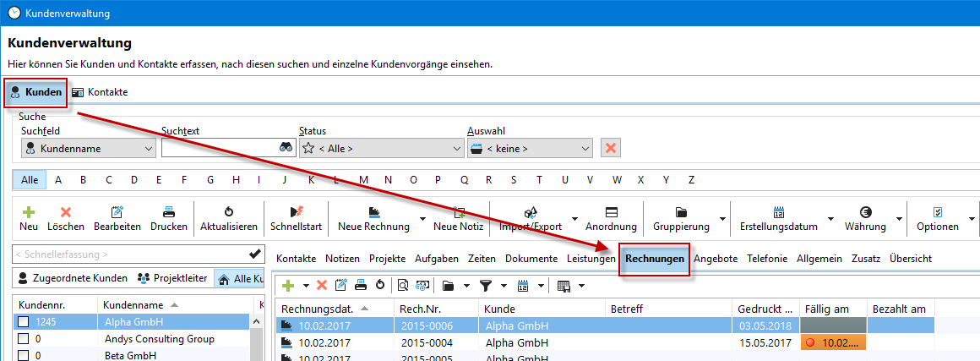Click the filter funnel icon in invoice toolbar

pyautogui.click(x=485, y=286)
